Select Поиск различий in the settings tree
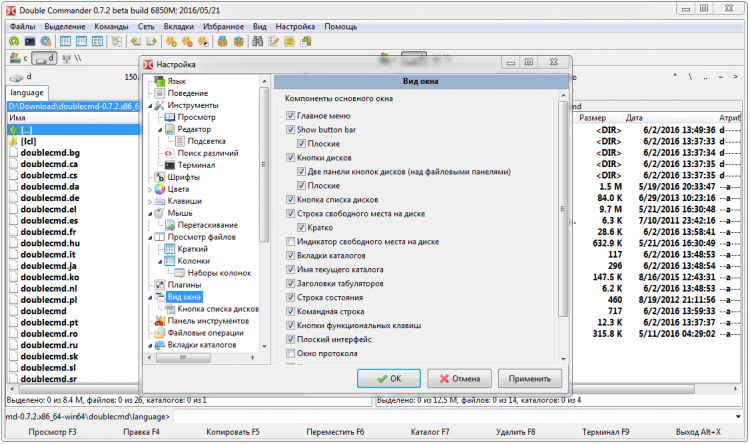The width and height of the screenshot is (750, 444). click(208, 153)
